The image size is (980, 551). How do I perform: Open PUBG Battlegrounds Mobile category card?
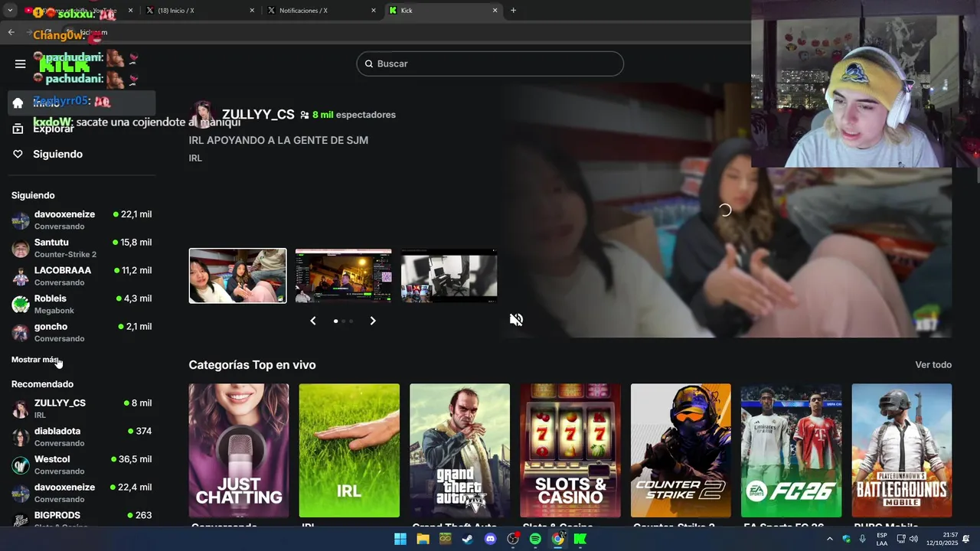[902, 451]
